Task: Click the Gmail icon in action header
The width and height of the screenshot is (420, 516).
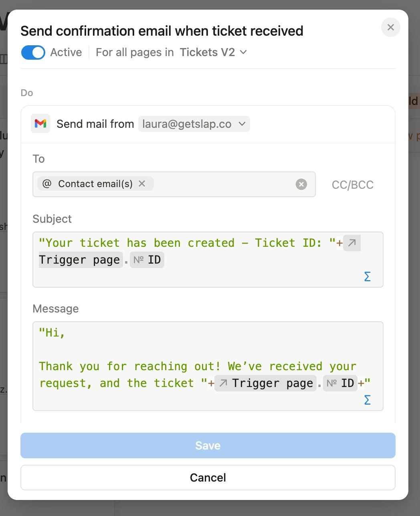Action: [40, 124]
